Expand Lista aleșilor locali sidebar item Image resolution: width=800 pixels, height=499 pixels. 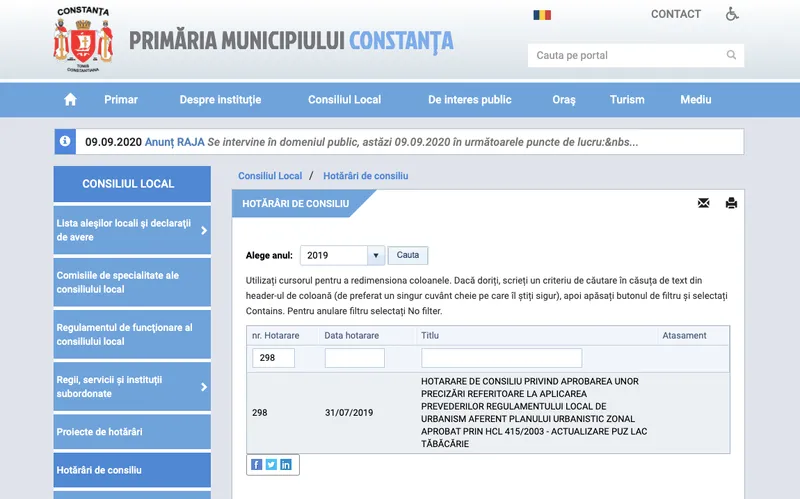[x=204, y=231]
